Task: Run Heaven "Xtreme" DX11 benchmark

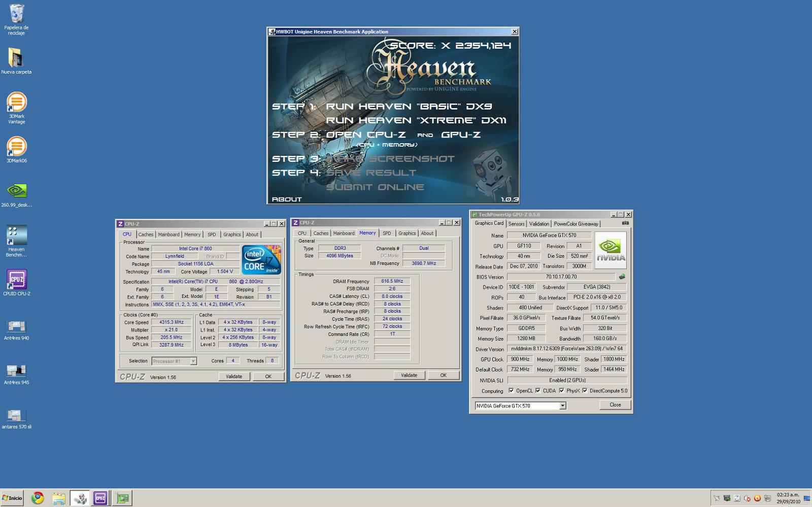Action: pyautogui.click(x=416, y=120)
